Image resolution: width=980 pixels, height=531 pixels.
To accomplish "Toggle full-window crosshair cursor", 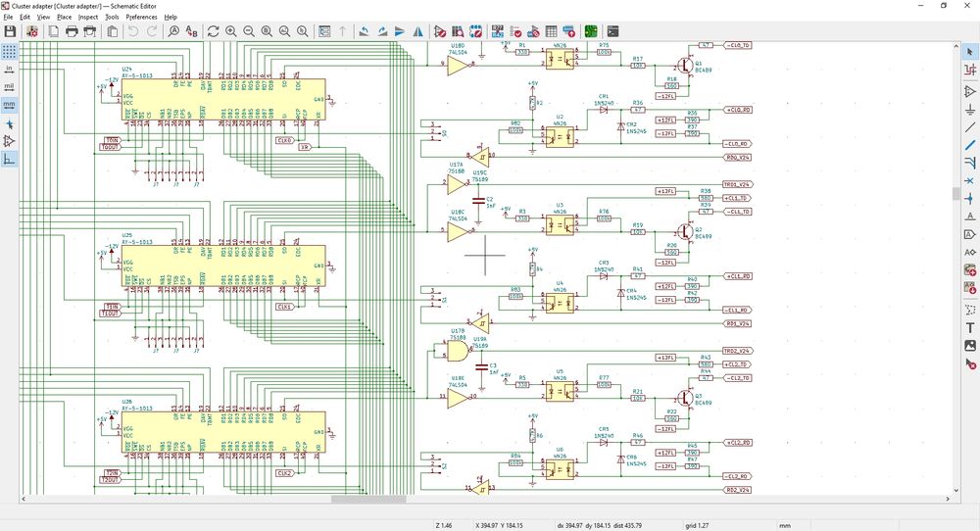I will (x=9, y=123).
